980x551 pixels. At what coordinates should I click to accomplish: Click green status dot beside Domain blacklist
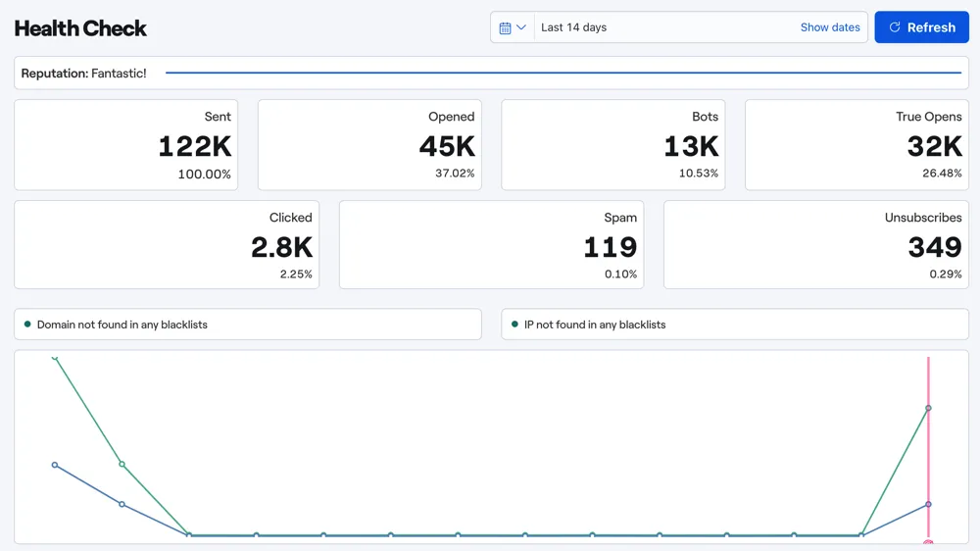[x=27, y=325]
